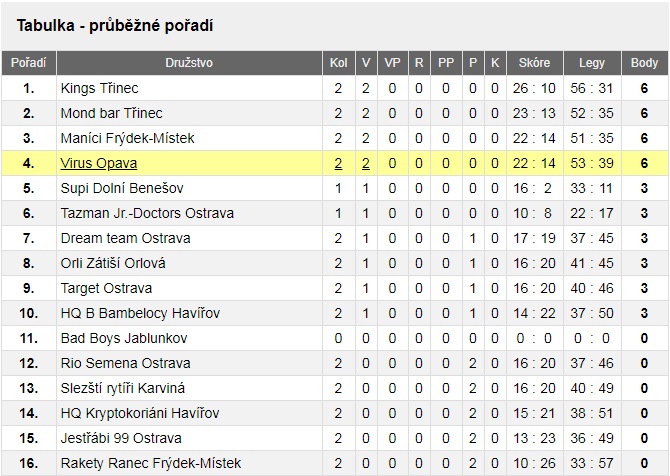Viewport: 670px width, 476px height.
Task: Click HQ B Bambelocy Havířov team name
Action: [x=140, y=313]
